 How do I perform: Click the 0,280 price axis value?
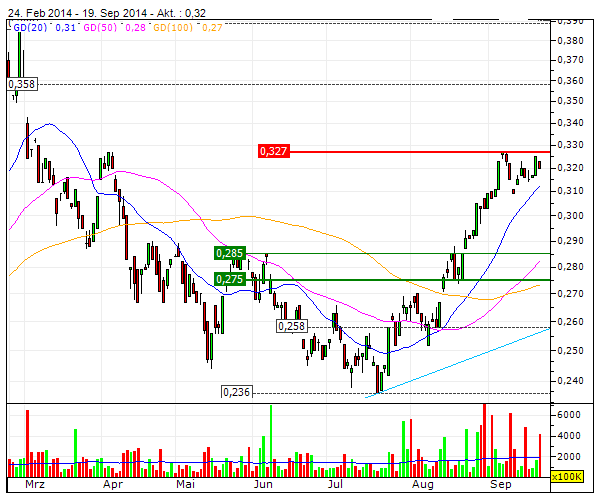[x=571, y=267]
